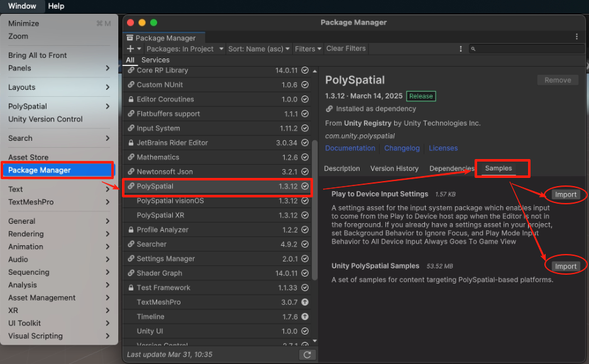Image resolution: width=589 pixels, height=364 pixels.
Task: Open the Packages: In Project dropdown
Action: coord(185,49)
